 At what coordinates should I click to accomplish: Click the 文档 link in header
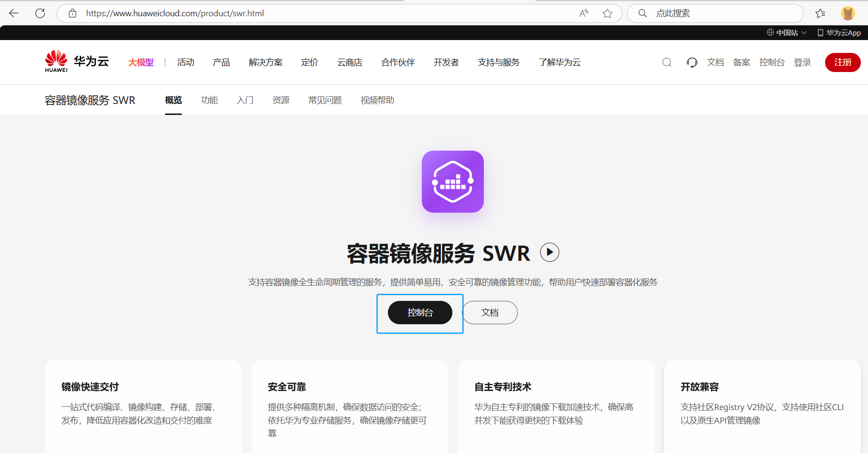tap(715, 62)
